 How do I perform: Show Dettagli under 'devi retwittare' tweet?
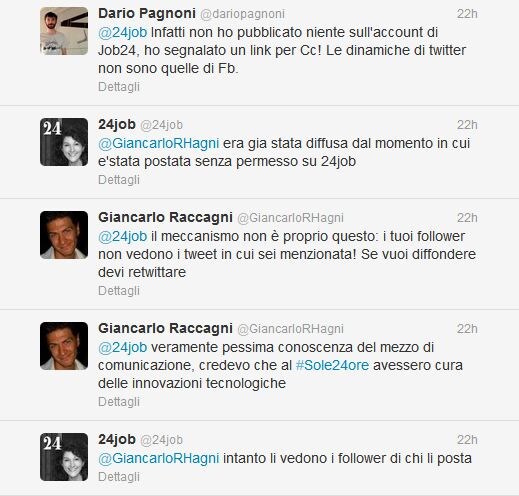tap(119, 291)
